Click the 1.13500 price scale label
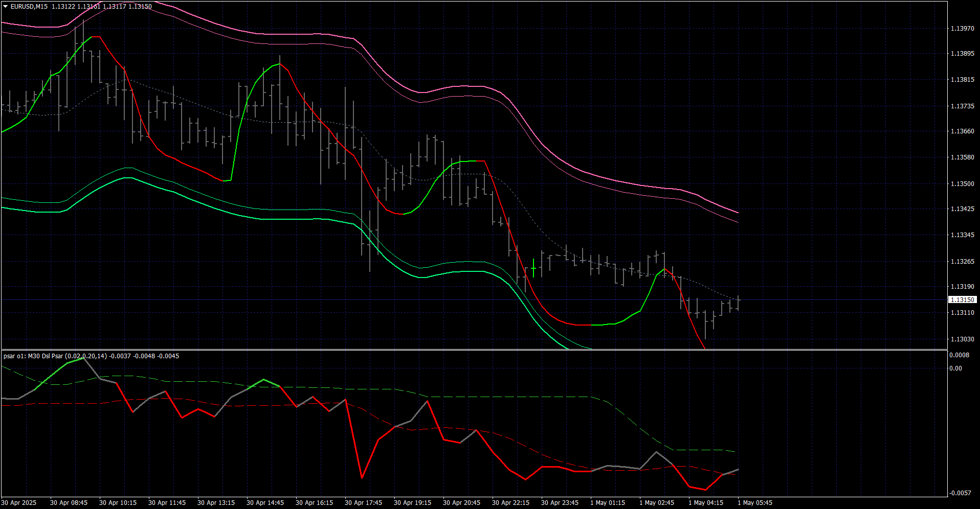This screenshot has width=980, height=509. pos(962,184)
